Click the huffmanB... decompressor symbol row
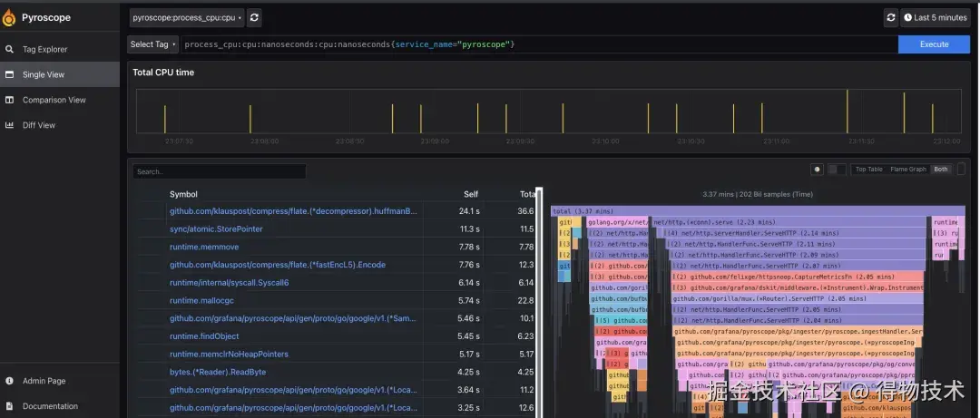The width and height of the screenshot is (980, 418). click(293, 211)
